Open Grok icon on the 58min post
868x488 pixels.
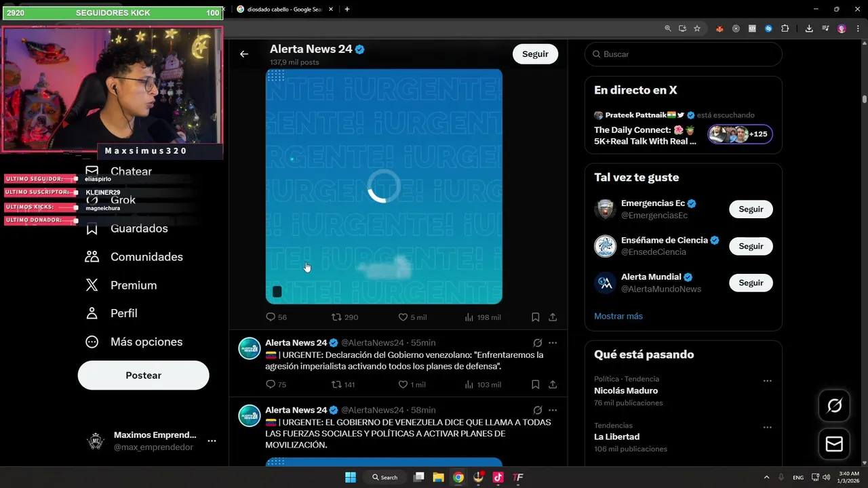click(x=537, y=410)
